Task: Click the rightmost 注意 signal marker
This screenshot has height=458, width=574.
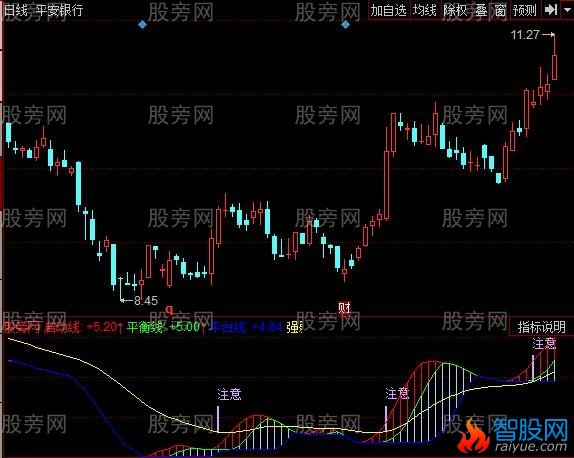Action: point(544,344)
